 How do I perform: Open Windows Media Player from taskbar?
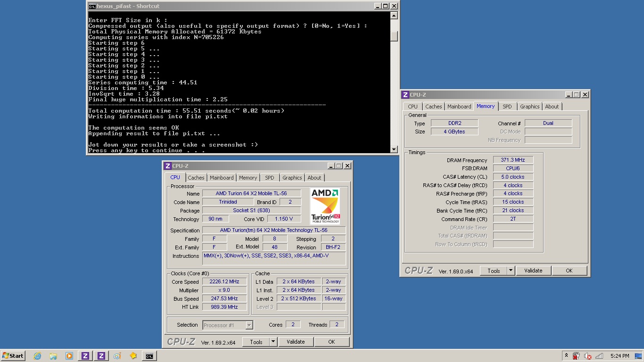tap(69, 356)
